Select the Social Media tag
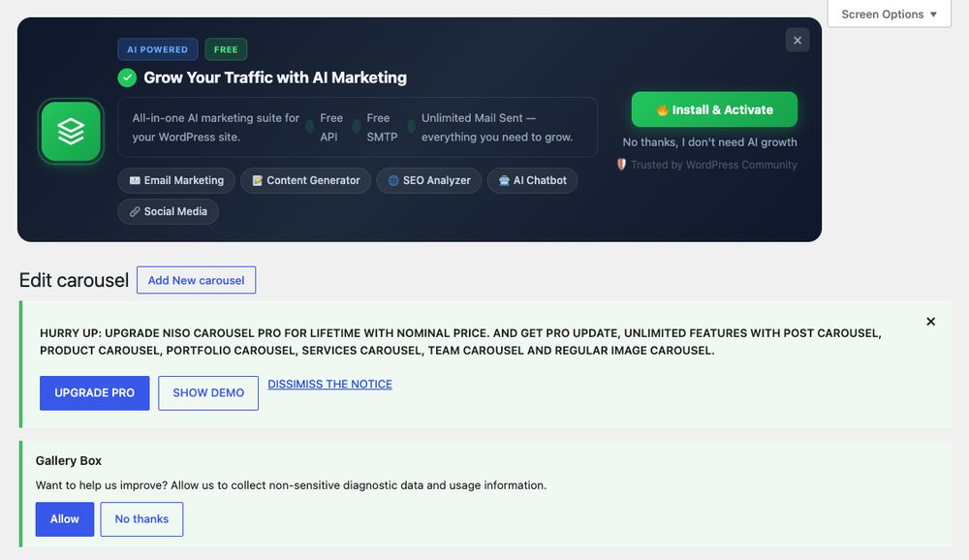 coord(168,211)
